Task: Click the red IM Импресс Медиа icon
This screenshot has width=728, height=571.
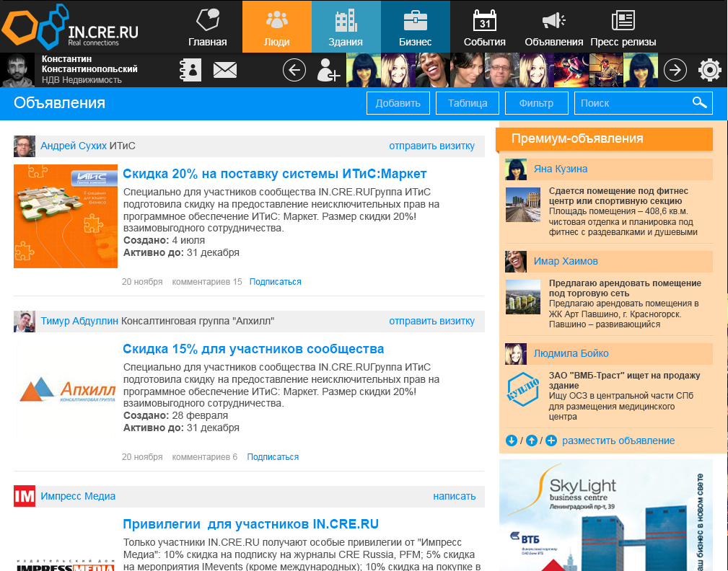Action: (24, 496)
